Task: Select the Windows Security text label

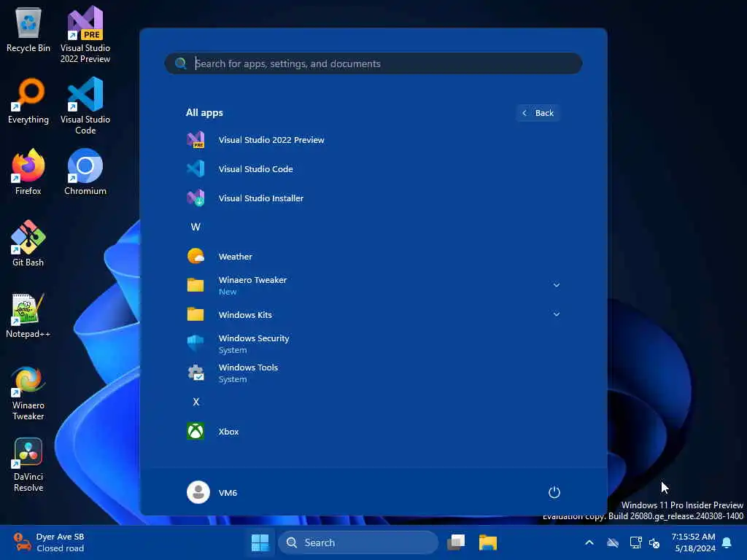Action: 253,338
